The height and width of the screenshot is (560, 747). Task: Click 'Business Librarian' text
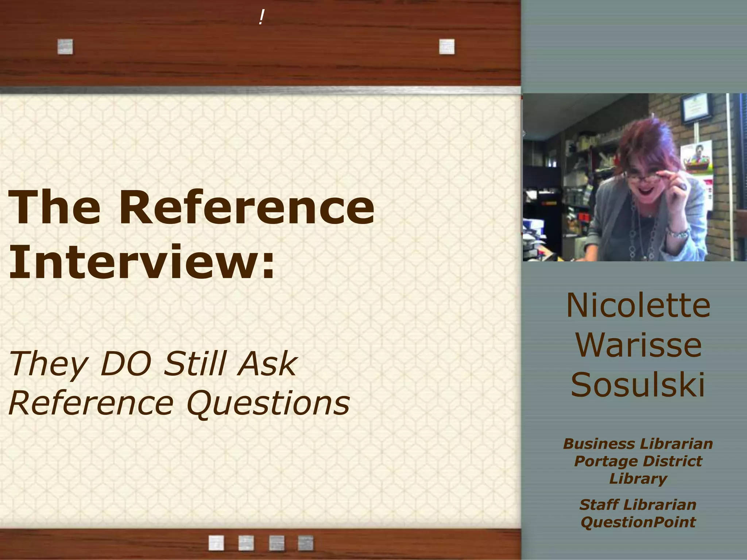point(638,444)
